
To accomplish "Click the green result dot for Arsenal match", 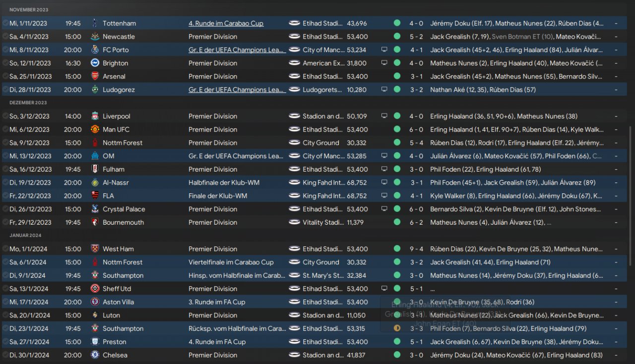I will (397, 76).
